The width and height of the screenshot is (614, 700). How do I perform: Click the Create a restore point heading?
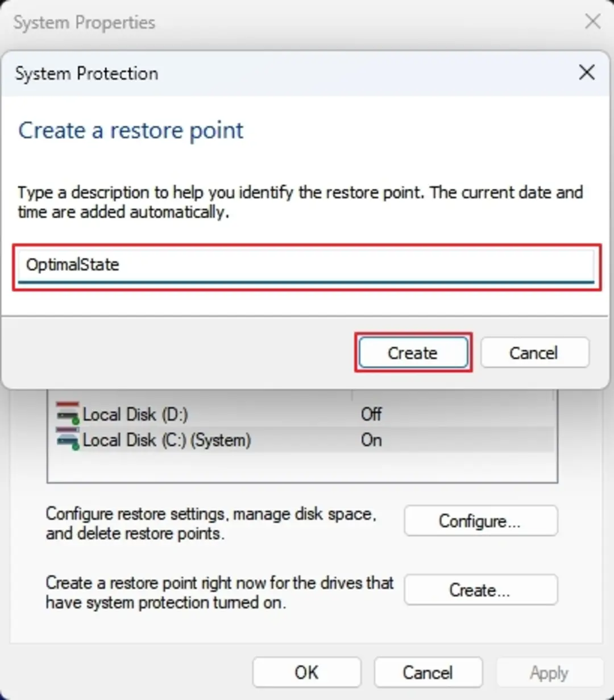tap(131, 130)
